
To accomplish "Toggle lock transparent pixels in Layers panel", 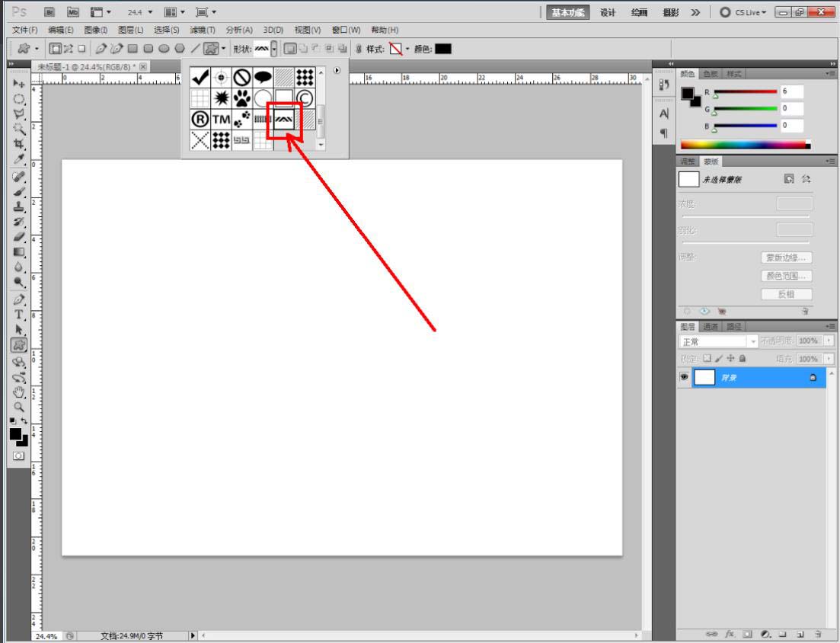I will pyautogui.click(x=707, y=358).
